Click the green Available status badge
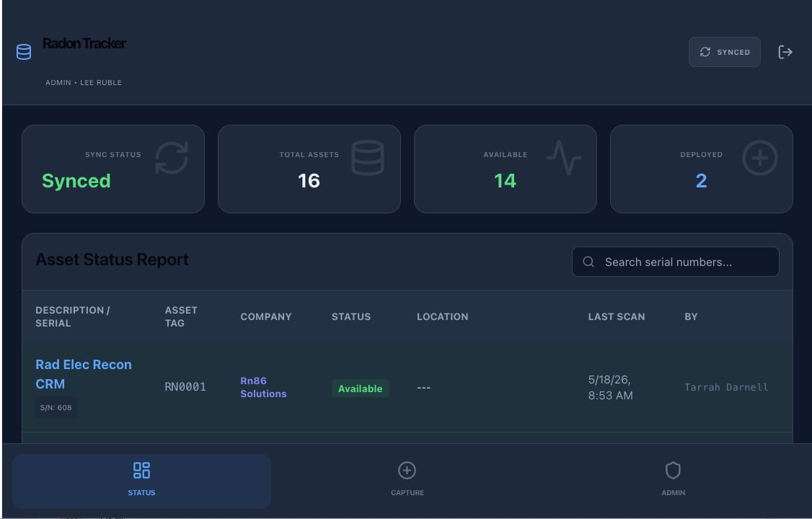The image size is (812, 519). point(361,388)
